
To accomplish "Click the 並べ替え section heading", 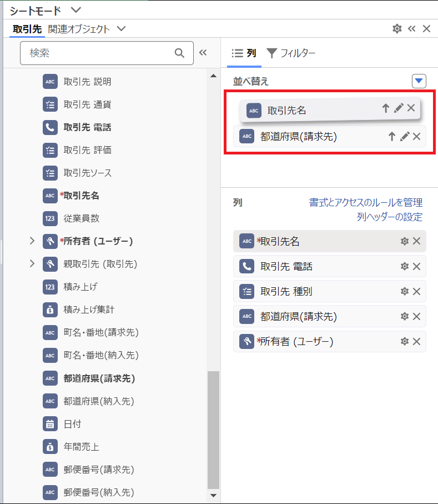I will point(250,81).
